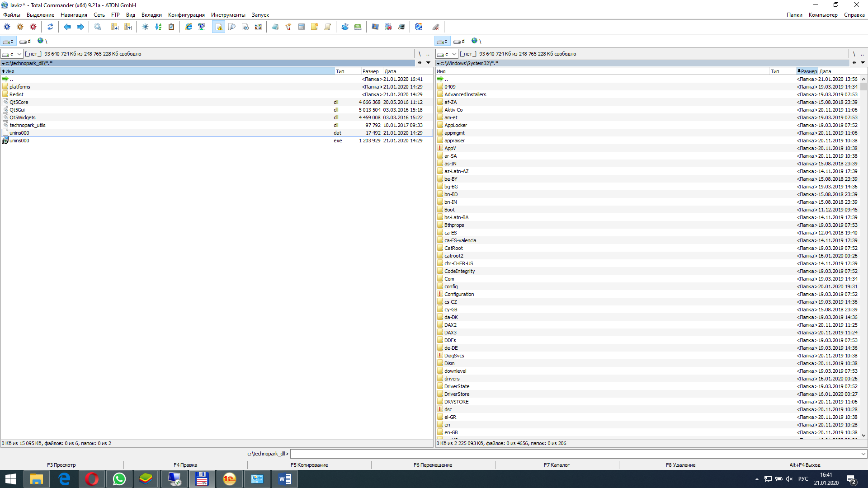Select drive d button in right panel
The height and width of the screenshot is (488, 868).
click(x=459, y=41)
